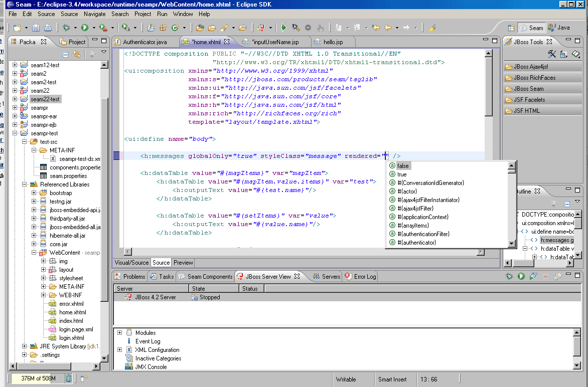Select "true" from the autocomplete list
The height and width of the screenshot is (387, 588).
click(x=402, y=174)
